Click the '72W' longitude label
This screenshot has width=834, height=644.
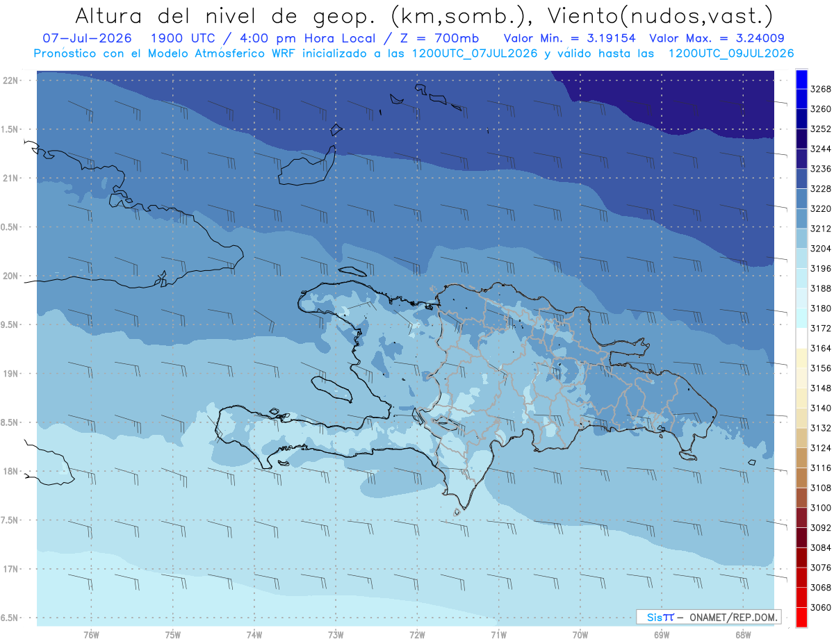click(x=418, y=635)
